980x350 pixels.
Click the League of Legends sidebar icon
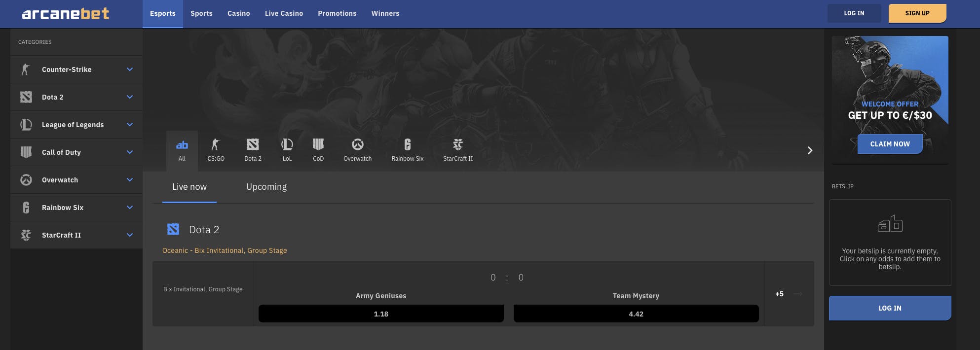(26, 125)
